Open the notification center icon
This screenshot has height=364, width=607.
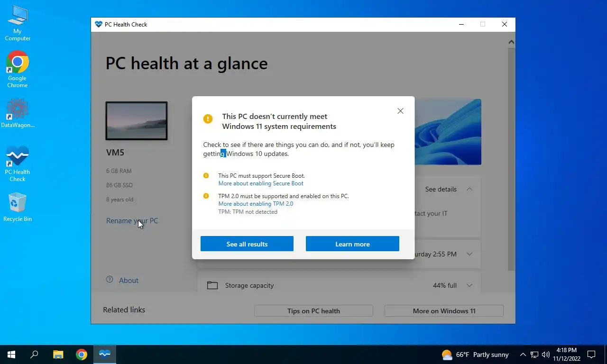tap(591, 355)
